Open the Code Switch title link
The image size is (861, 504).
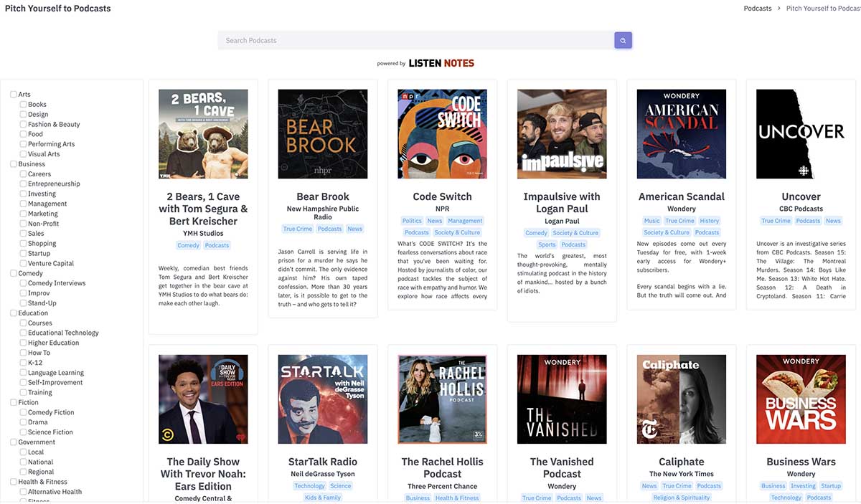(x=442, y=196)
